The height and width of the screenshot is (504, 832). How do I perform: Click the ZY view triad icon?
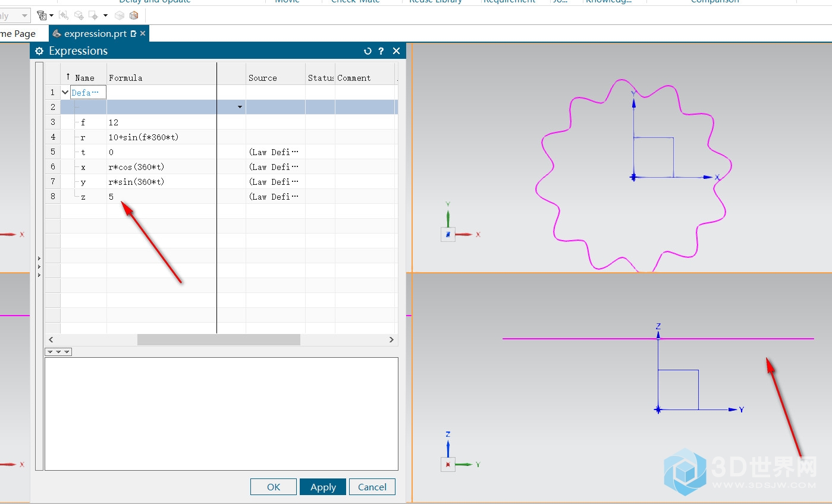tap(448, 464)
